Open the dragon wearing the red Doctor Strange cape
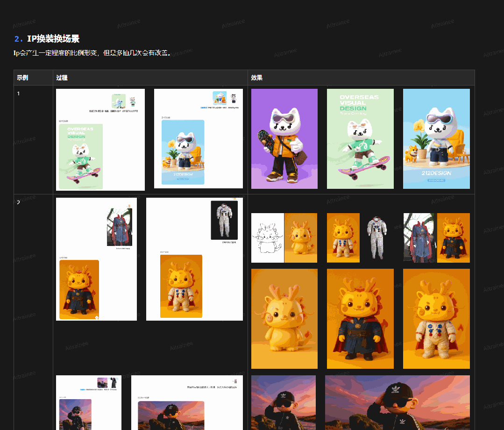Screen dimensions: 504x430 pos(360,318)
